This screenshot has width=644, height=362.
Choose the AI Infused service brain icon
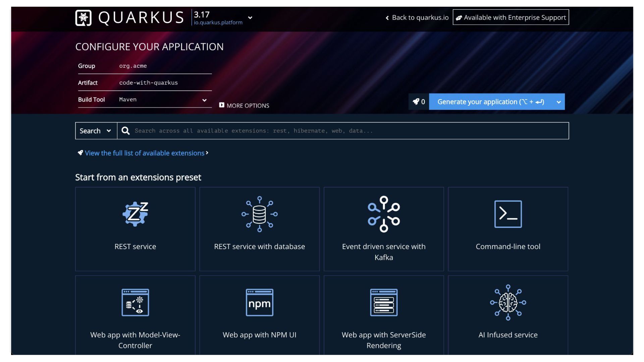pos(508,302)
